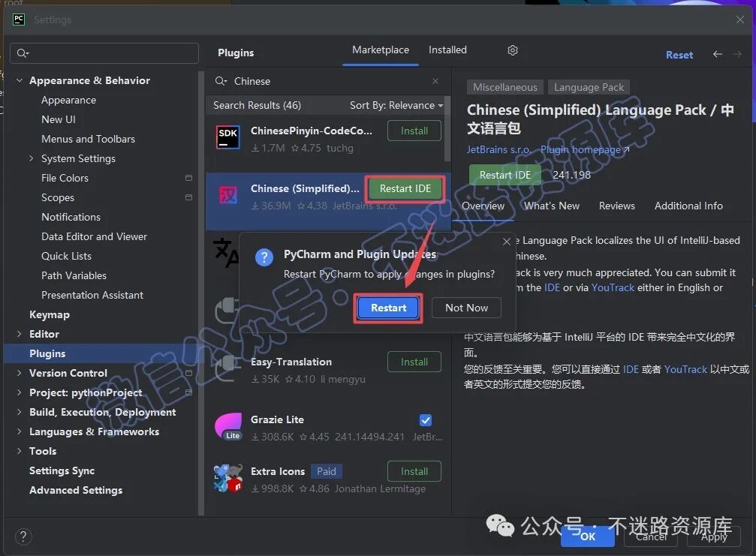This screenshot has width=756, height=556.
Task: Click the plugin results list scrollbar
Action: [447, 128]
